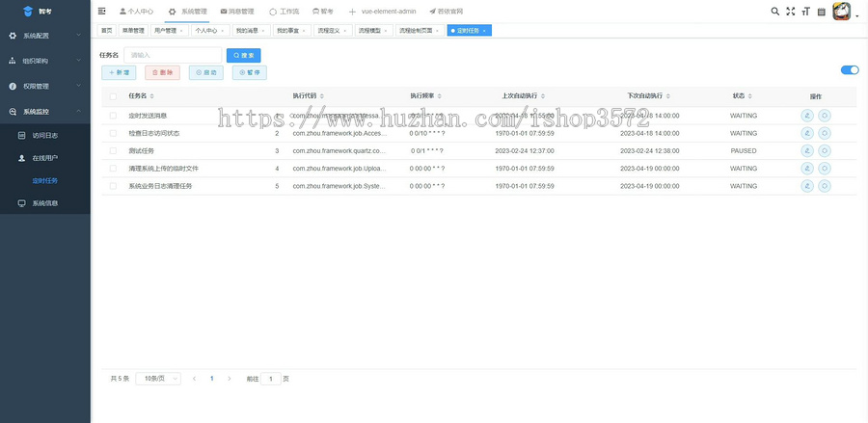Check the box for 测试任务 row
This screenshot has width=868, height=423.
(x=113, y=151)
